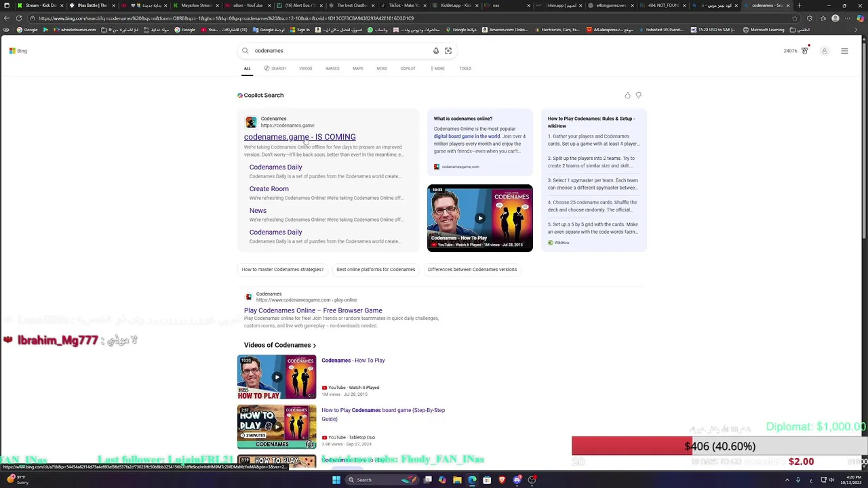
Task: Open the COPILOT tab
Action: (408, 68)
